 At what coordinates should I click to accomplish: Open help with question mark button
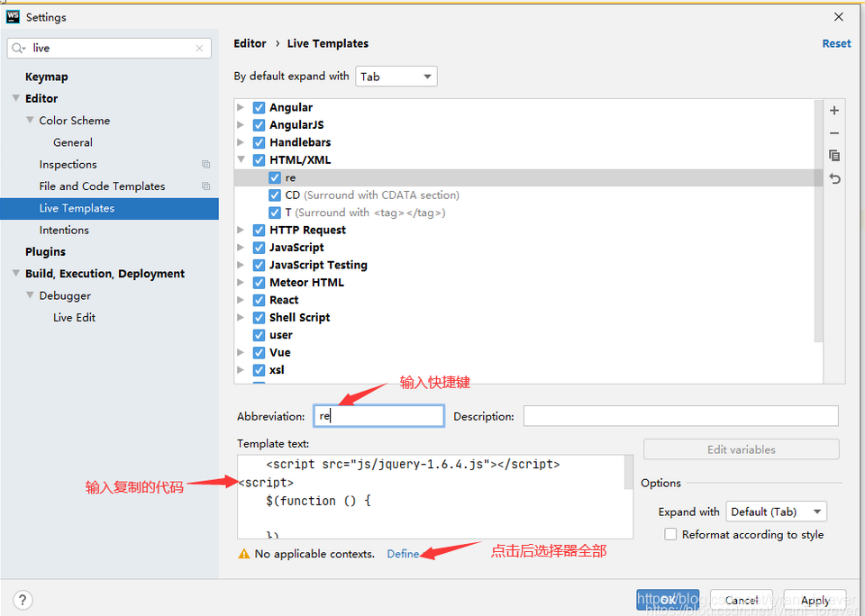coord(23,600)
